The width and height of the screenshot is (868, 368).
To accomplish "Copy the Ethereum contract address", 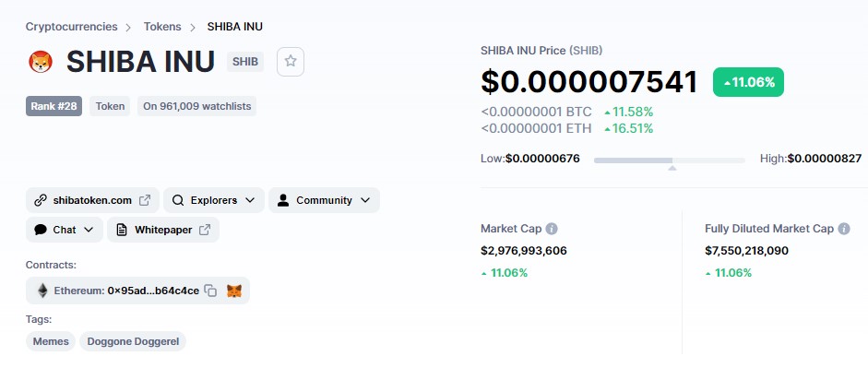I will [x=210, y=291].
